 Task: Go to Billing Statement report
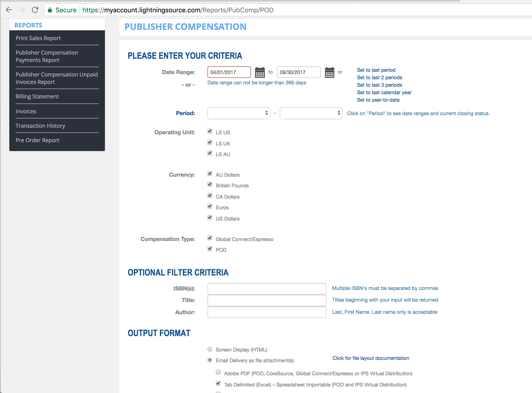pos(37,96)
